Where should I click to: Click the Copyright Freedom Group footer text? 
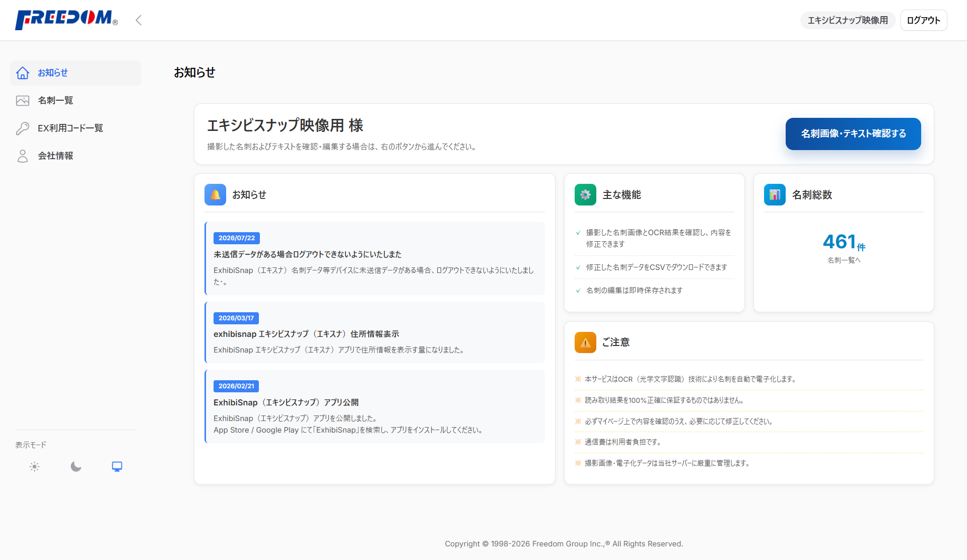click(x=564, y=544)
